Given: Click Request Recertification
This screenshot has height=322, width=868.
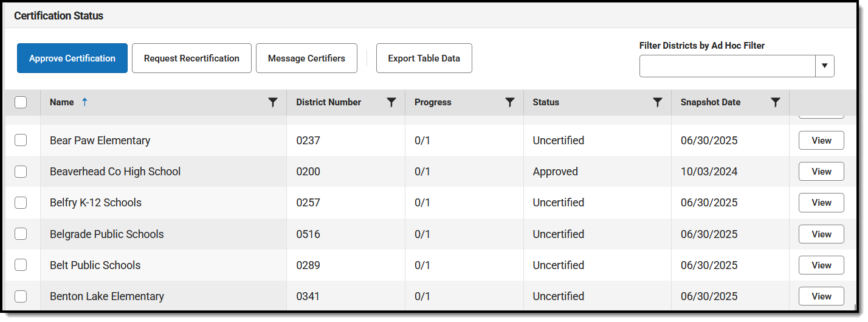Looking at the screenshot, I should tap(191, 58).
